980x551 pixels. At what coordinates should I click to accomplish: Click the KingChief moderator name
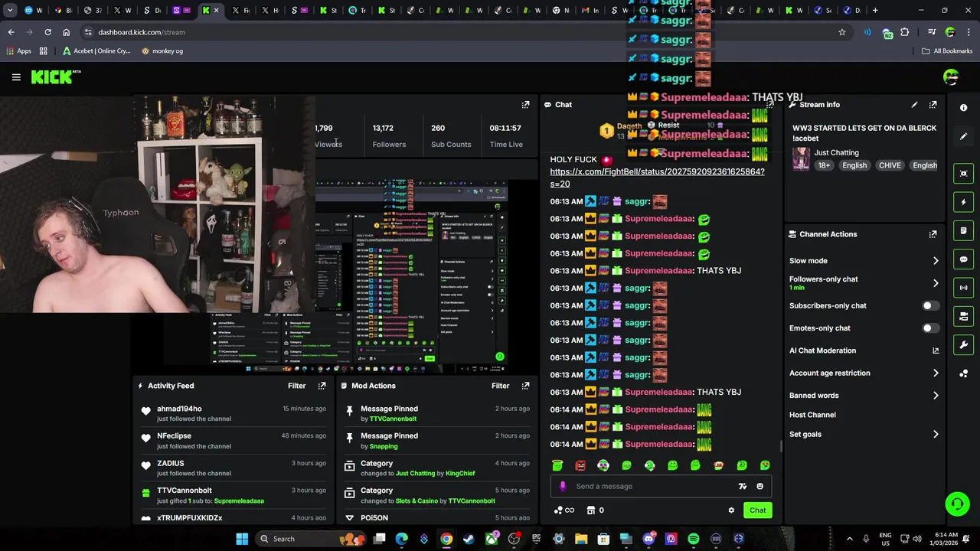pyautogui.click(x=460, y=474)
